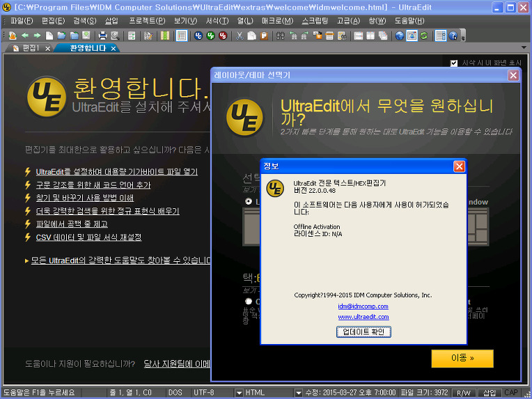Open the 찾기 및 바꾸기 사용 방법 이해 link
Viewport: 532px width, 399px height.
point(85,198)
